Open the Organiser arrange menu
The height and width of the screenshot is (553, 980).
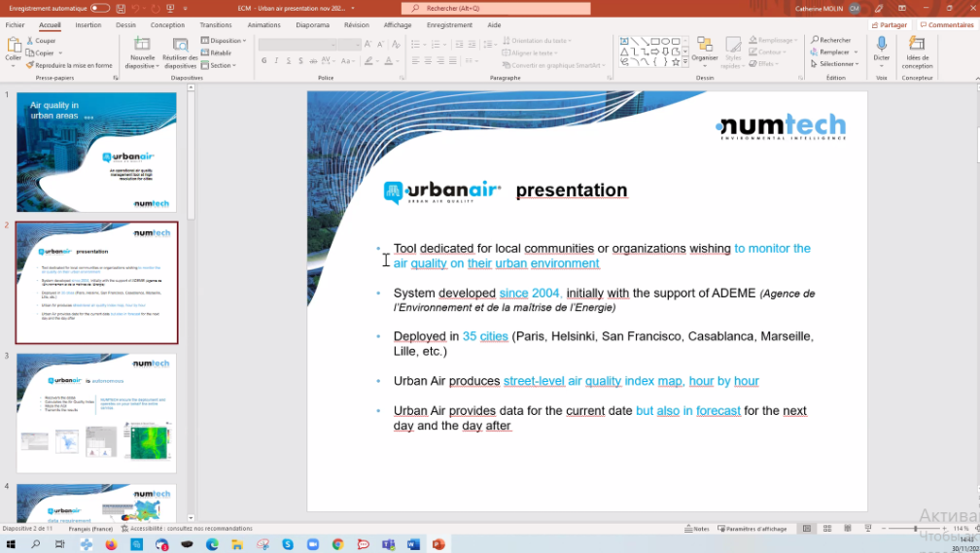704,52
